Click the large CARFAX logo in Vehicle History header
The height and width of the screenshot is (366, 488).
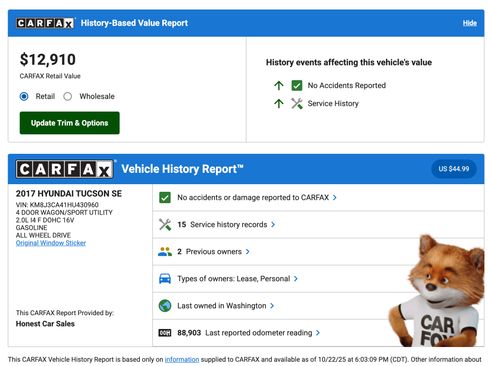coord(64,169)
